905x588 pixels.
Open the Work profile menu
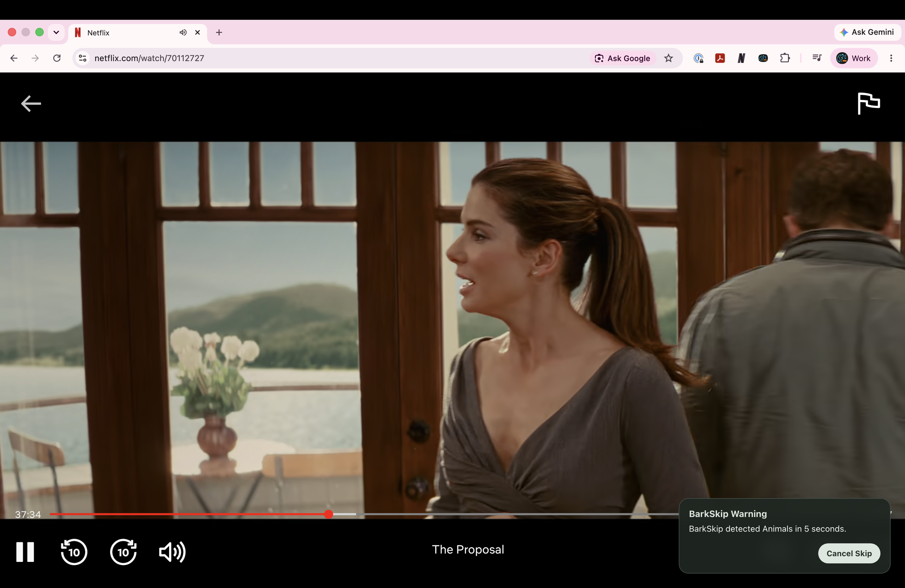coord(854,58)
